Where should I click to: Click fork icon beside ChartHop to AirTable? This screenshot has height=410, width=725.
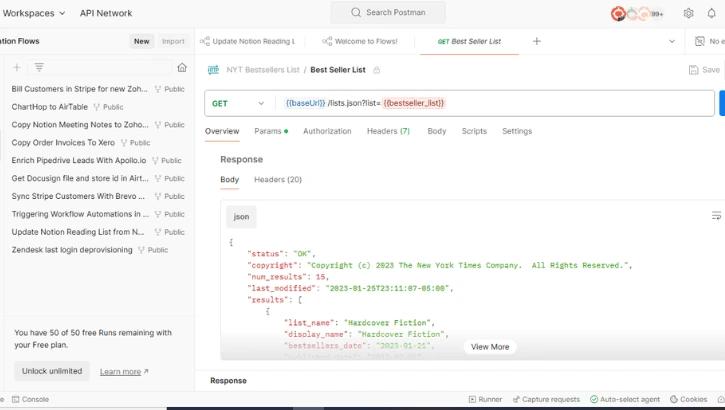click(x=97, y=107)
